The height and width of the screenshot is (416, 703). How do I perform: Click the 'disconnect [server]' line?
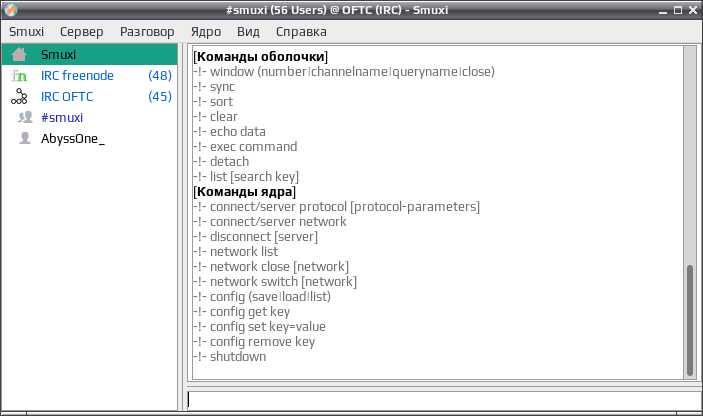point(256,237)
